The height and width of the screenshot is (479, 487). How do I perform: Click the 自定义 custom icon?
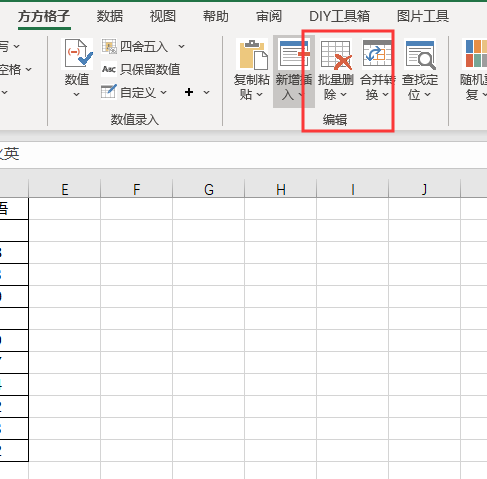coord(109,92)
